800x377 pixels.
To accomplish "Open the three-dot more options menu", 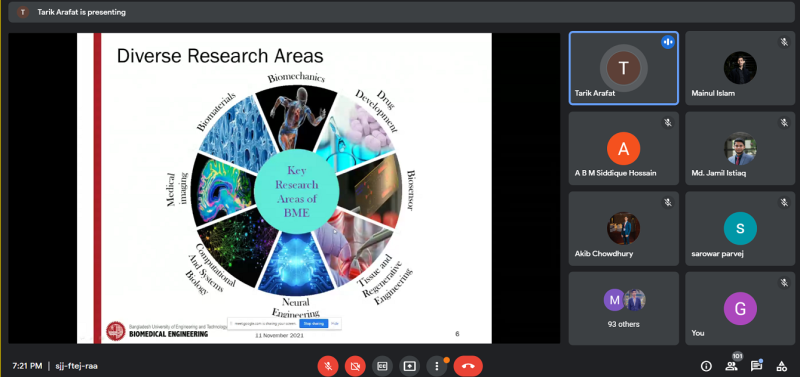I will click(437, 366).
